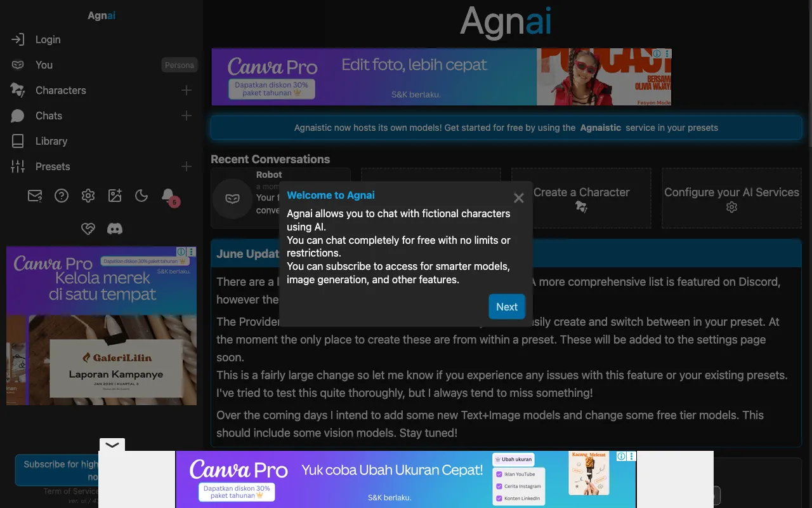Image resolution: width=812 pixels, height=508 pixels.
Task: Add a new preset via plus
Action: click(x=187, y=166)
